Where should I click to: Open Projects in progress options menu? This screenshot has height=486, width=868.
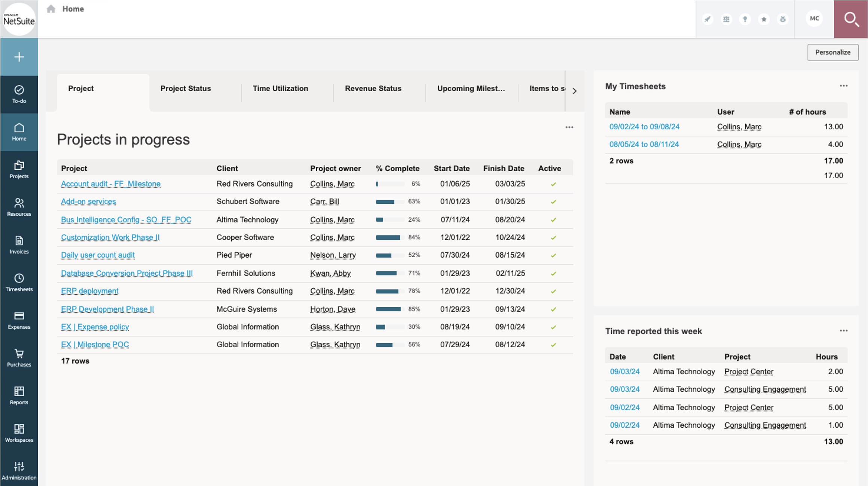pos(569,127)
